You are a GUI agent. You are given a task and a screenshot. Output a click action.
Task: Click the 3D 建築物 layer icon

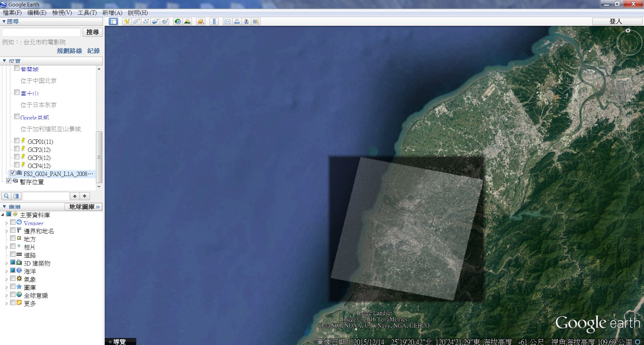[x=19, y=263]
